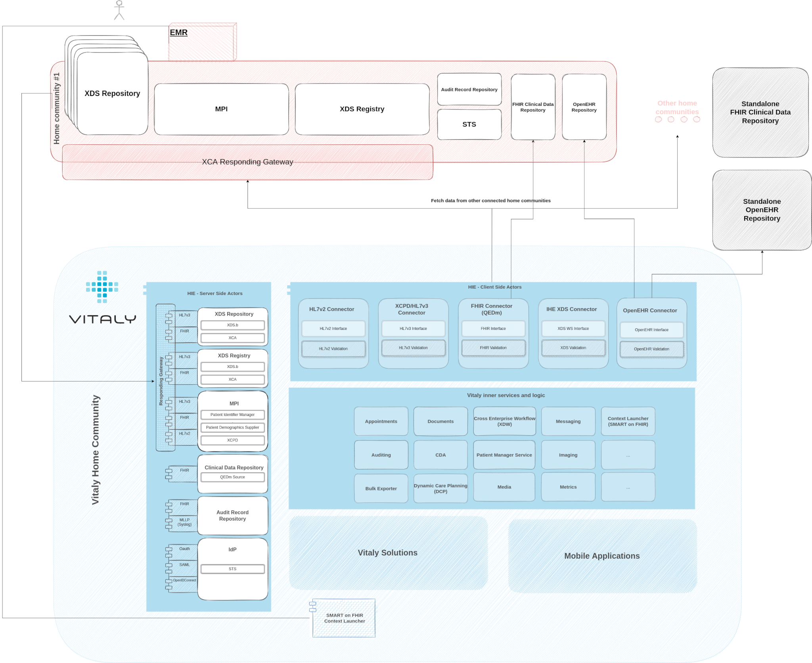Click the Other home communities label
812x663 pixels.
(677, 107)
